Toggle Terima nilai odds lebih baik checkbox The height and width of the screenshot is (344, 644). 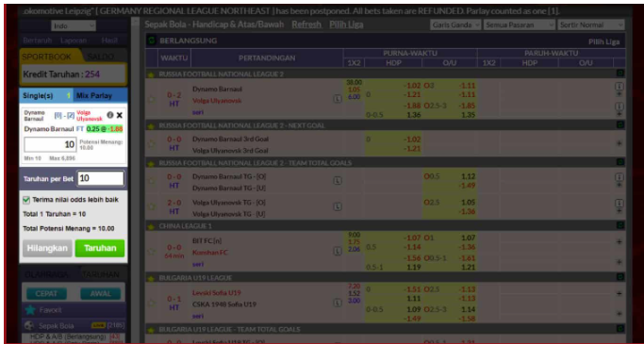point(26,200)
